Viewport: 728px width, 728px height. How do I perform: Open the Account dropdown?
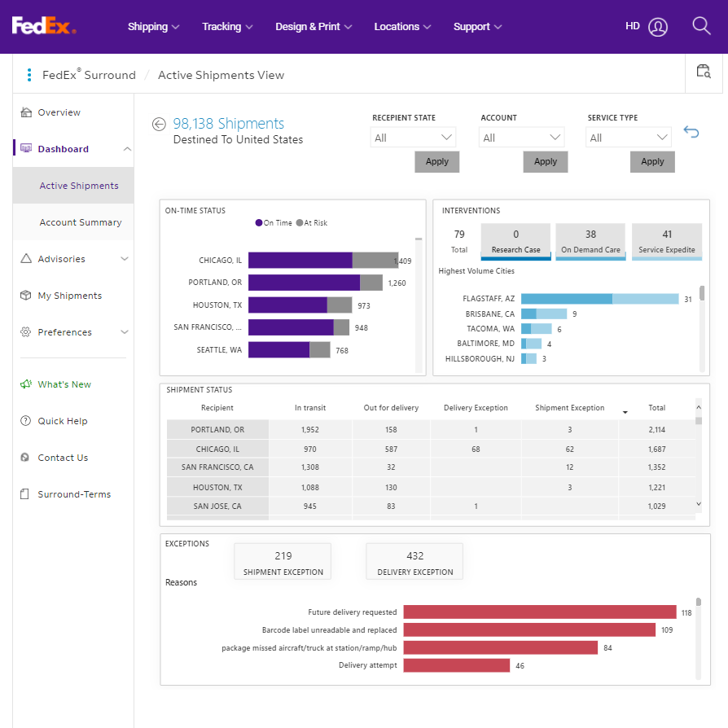pos(521,138)
